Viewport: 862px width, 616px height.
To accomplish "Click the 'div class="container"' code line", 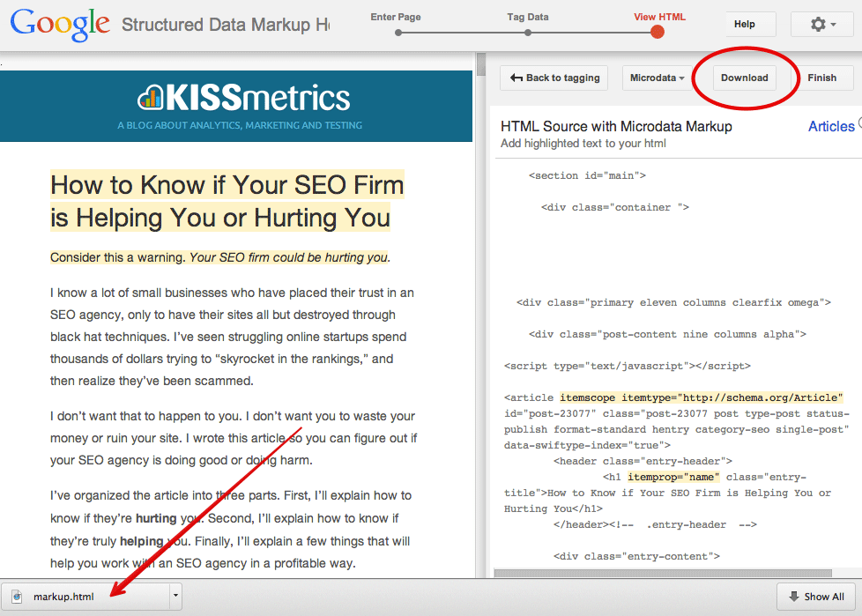I will [x=614, y=208].
